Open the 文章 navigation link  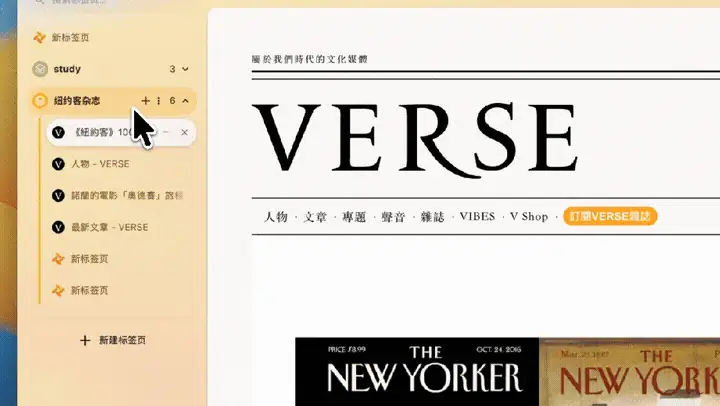coord(315,216)
